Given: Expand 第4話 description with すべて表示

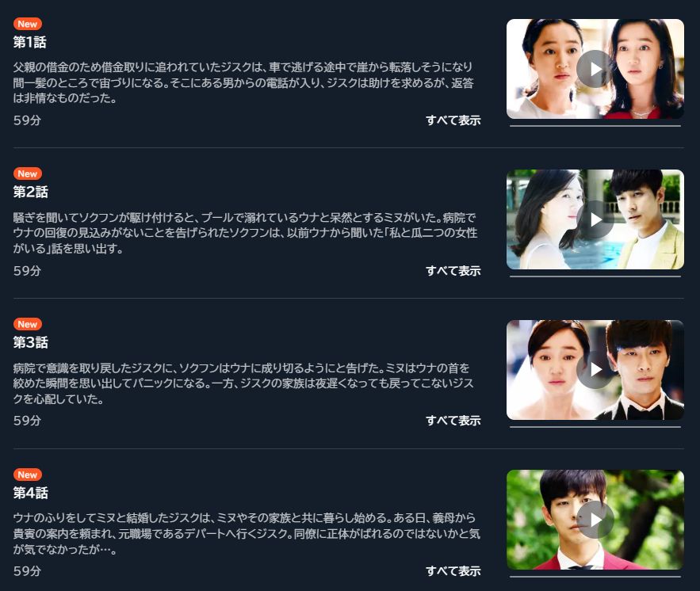Looking at the screenshot, I should coord(453,571).
